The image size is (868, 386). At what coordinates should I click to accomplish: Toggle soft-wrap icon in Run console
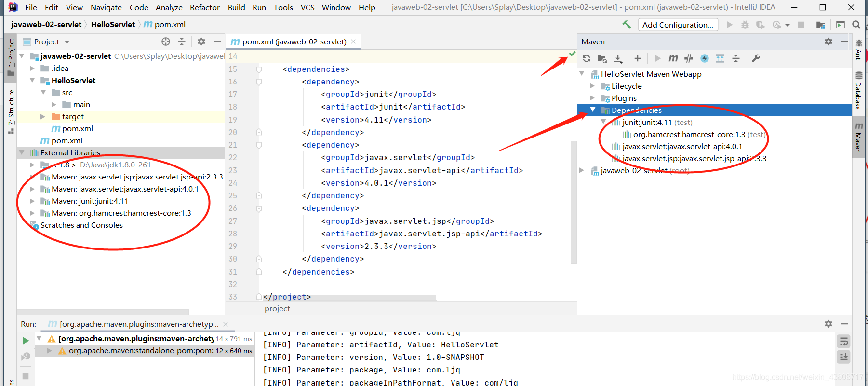tap(844, 342)
